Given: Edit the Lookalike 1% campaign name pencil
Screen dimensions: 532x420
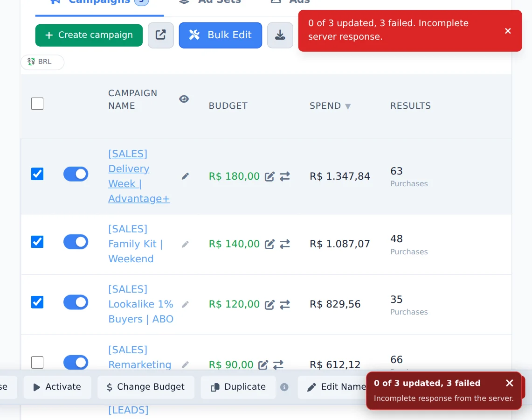Looking at the screenshot, I should click(x=185, y=304).
